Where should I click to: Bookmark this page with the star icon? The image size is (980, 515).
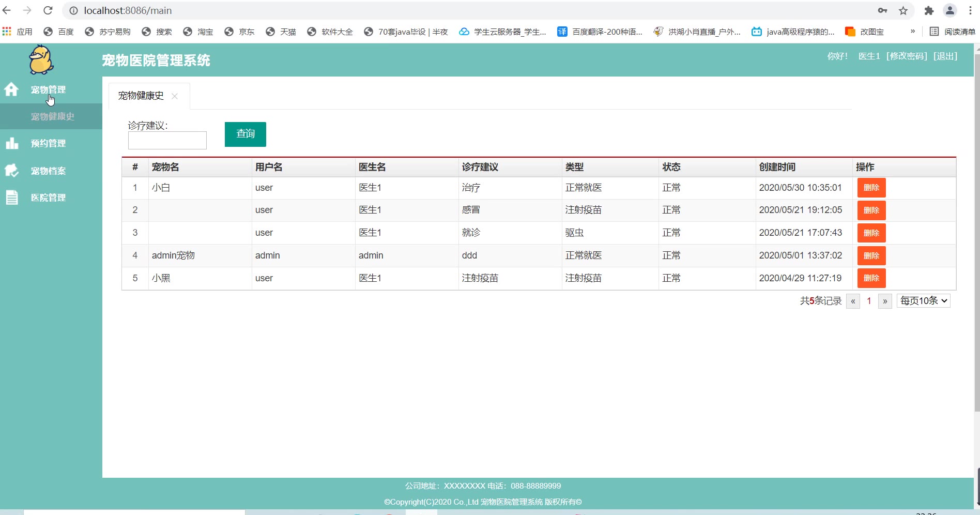[903, 10]
